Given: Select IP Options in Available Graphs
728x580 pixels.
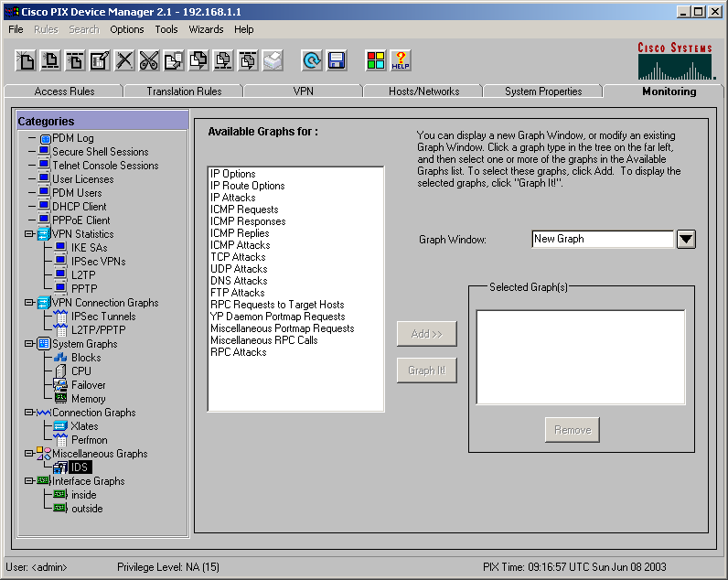Looking at the screenshot, I should [232, 174].
